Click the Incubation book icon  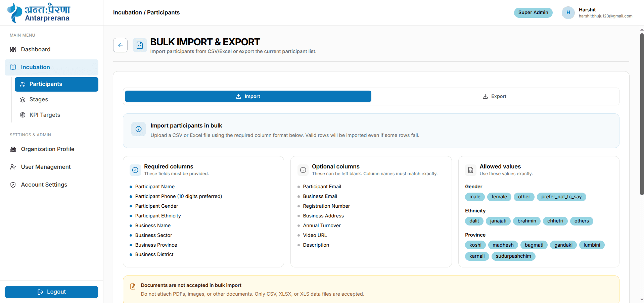tap(13, 67)
